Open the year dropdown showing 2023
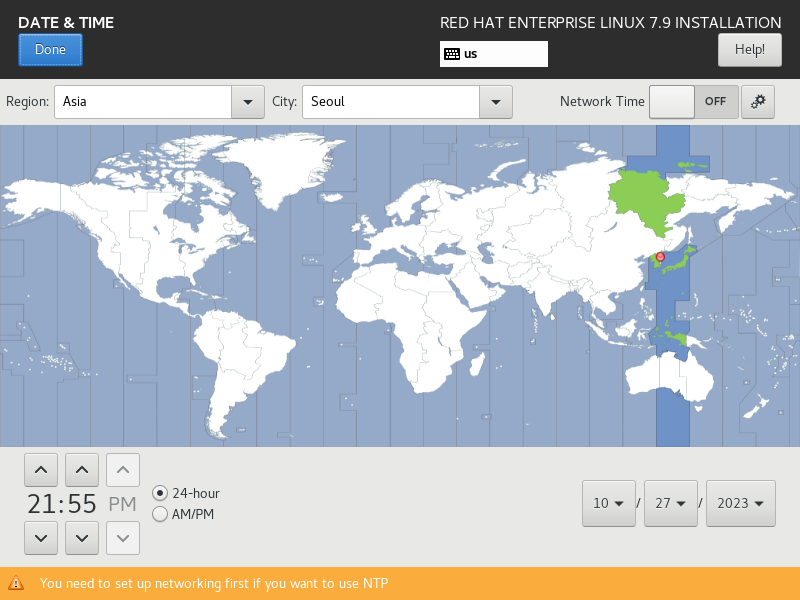 click(740, 503)
